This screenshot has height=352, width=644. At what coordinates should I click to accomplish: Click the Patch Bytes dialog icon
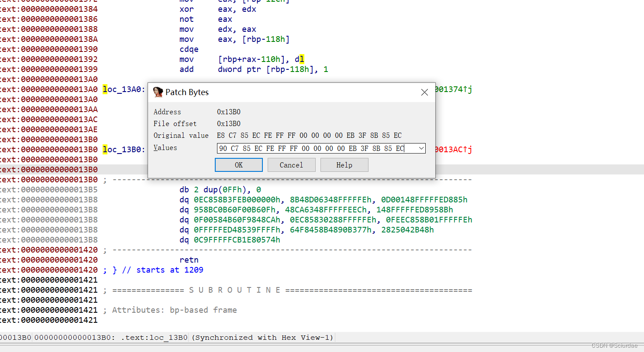158,92
